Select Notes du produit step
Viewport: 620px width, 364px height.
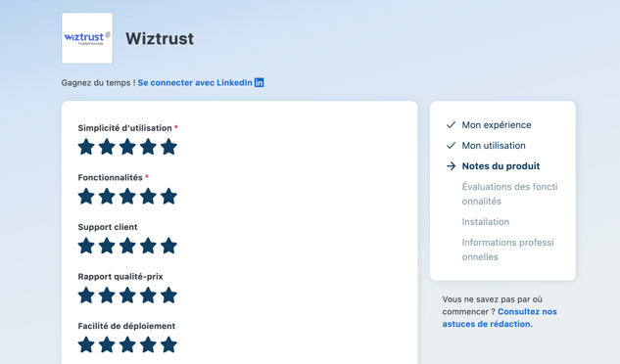coord(501,166)
